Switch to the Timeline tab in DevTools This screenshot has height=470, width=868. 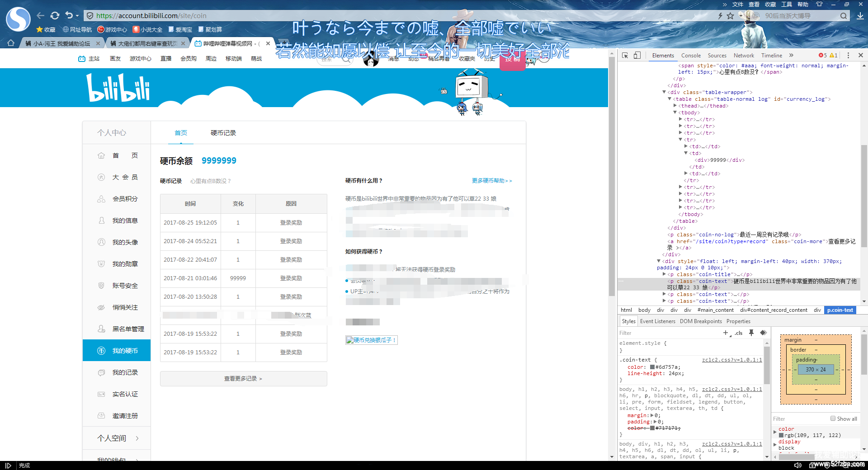(772, 56)
